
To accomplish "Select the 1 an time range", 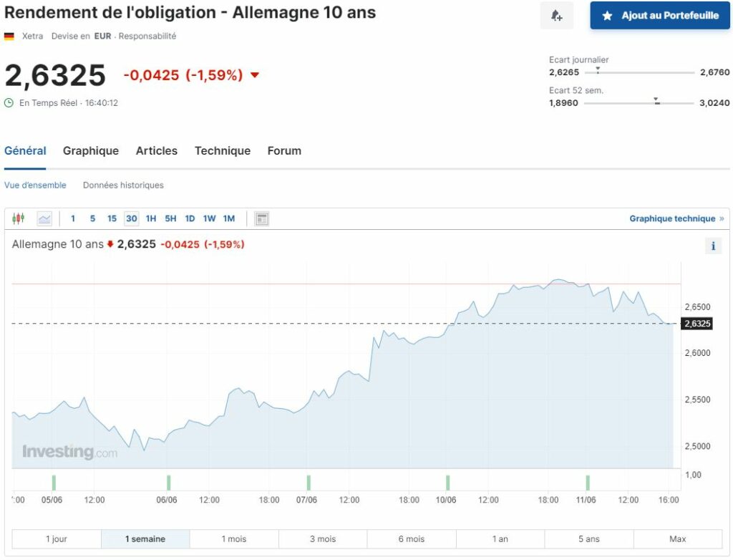I will 500,539.
